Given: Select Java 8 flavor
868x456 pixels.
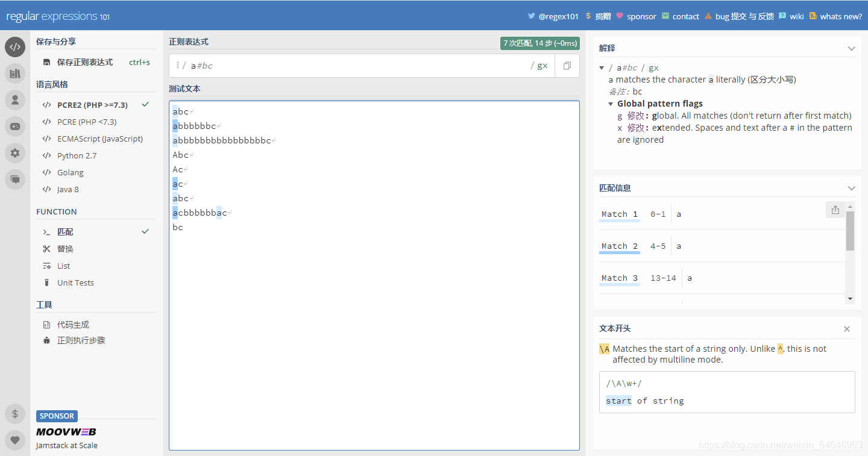Looking at the screenshot, I should tap(96, 189).
